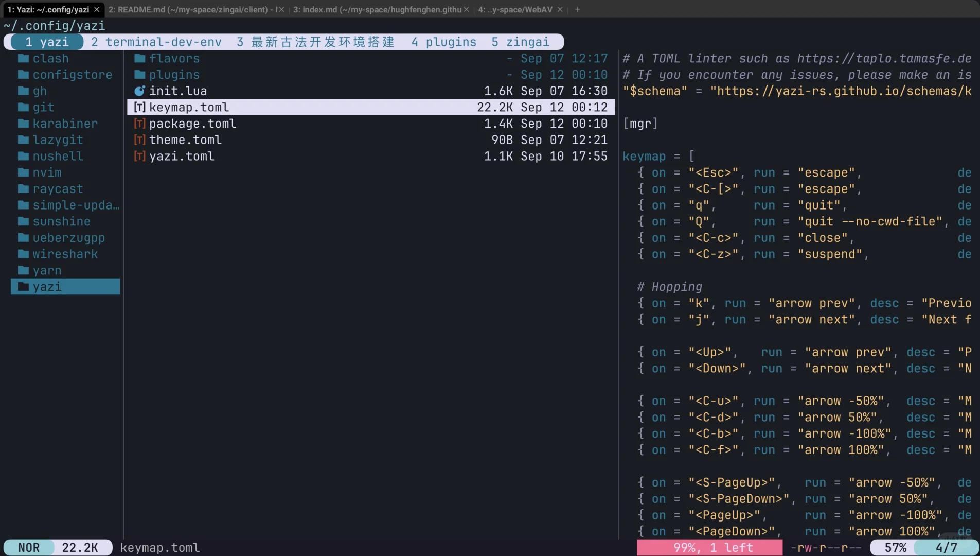This screenshot has height=556, width=980.
Task: Click the [mgr] section header in preview
Action: [x=640, y=124]
